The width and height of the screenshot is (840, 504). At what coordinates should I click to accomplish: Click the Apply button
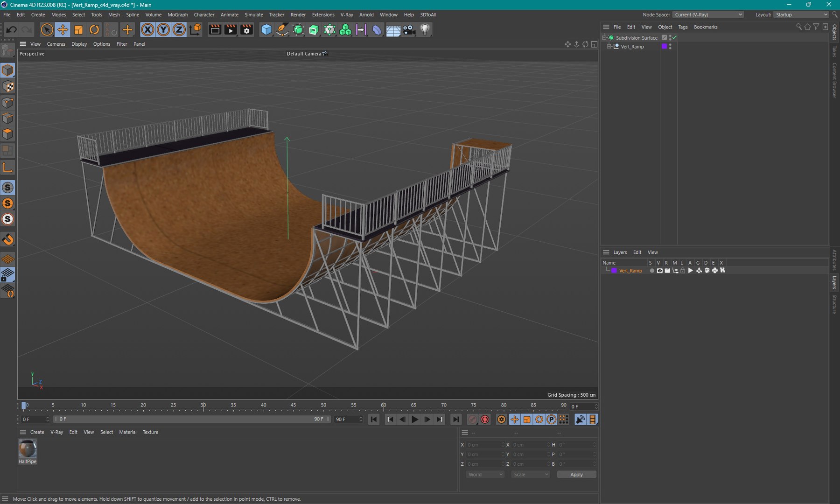576,475
